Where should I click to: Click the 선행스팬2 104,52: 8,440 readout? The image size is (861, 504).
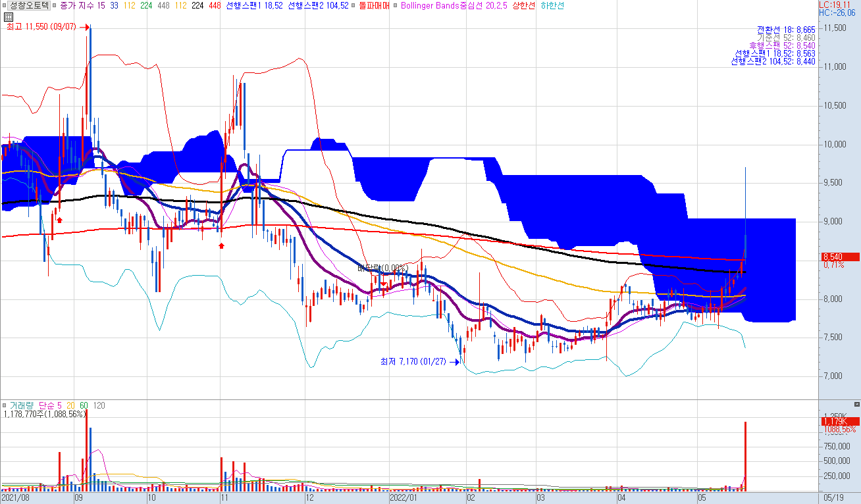pos(773,61)
